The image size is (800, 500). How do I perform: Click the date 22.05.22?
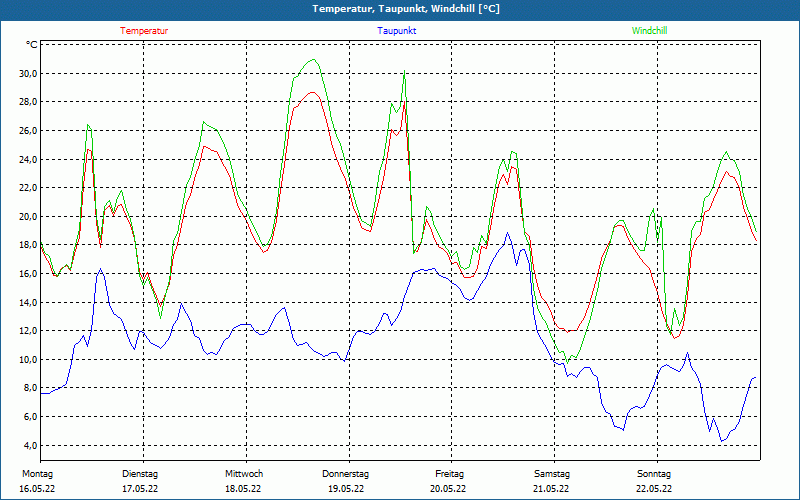pos(654,489)
